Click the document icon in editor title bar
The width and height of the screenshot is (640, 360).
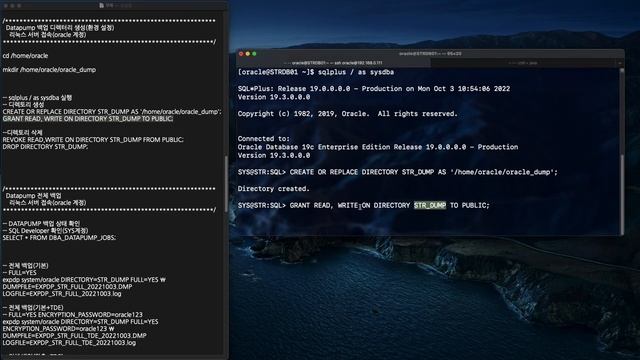pos(102,6)
